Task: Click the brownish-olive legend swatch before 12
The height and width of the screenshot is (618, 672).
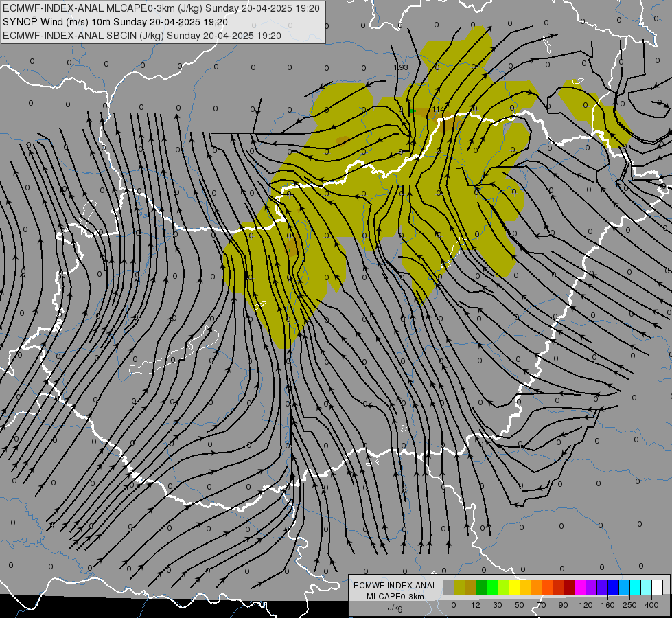Action: point(471,587)
